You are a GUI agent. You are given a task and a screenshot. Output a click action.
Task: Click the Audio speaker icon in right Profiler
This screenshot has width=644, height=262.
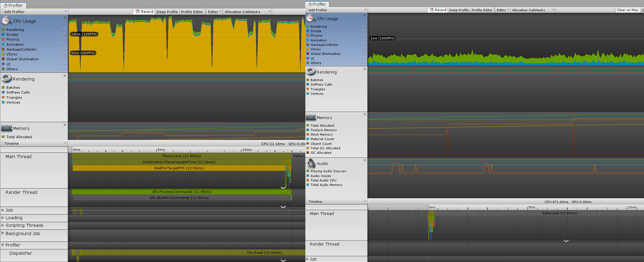pyautogui.click(x=311, y=163)
